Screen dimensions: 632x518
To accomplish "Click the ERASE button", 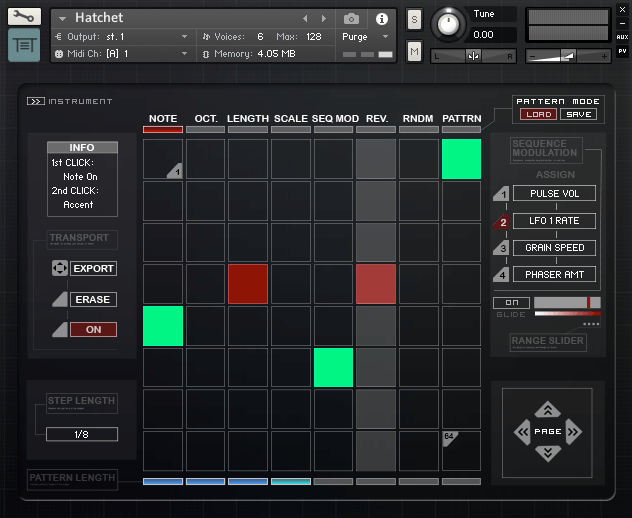I will click(93, 299).
